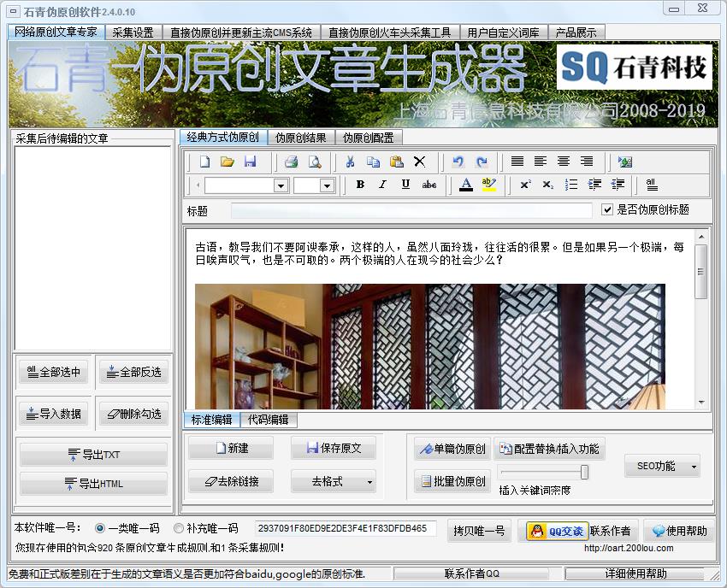Click the highlight color icon

point(488,185)
